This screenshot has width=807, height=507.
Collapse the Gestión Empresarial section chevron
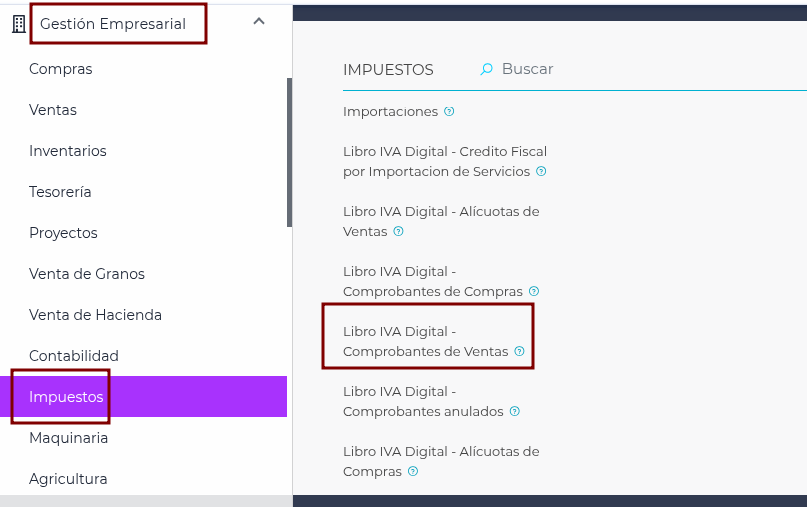[259, 21]
